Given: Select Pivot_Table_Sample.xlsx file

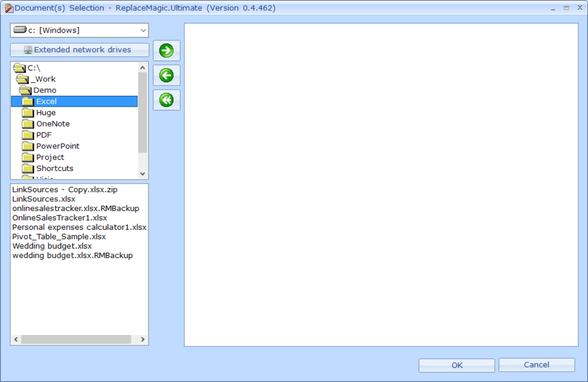Looking at the screenshot, I should point(59,237).
